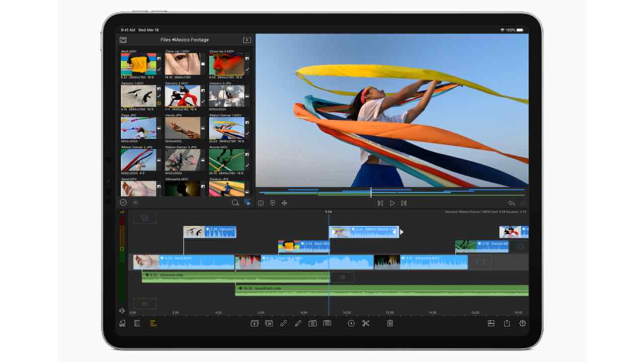Click the circled plus add icon

(x=351, y=323)
